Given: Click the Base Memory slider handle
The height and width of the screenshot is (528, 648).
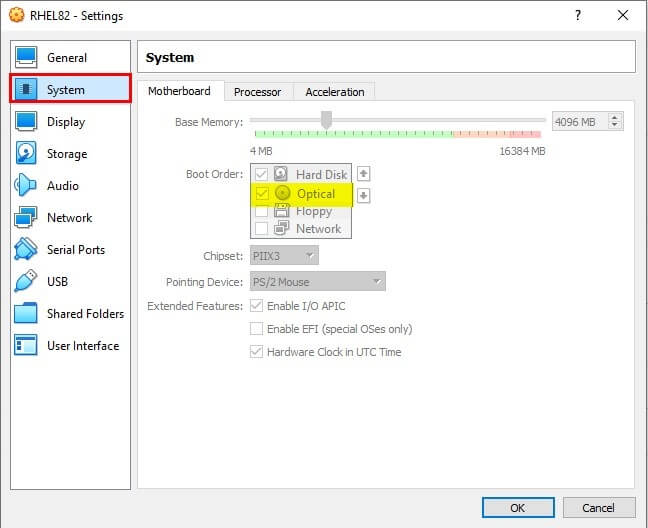Looking at the screenshot, I should [x=326, y=120].
